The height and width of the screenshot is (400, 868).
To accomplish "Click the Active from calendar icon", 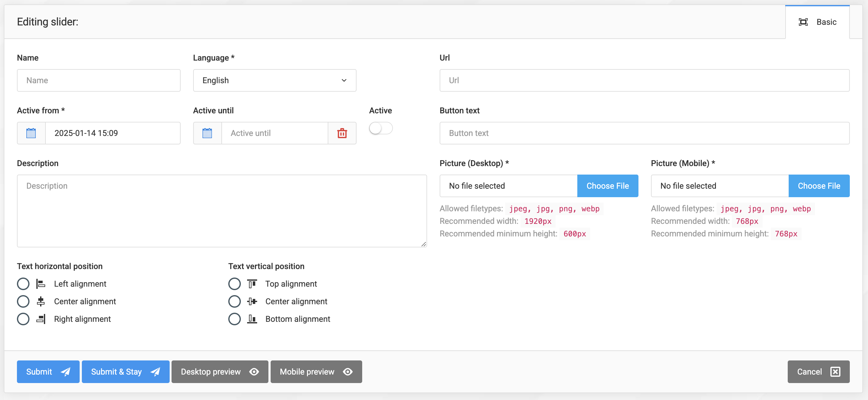I will pos(31,133).
